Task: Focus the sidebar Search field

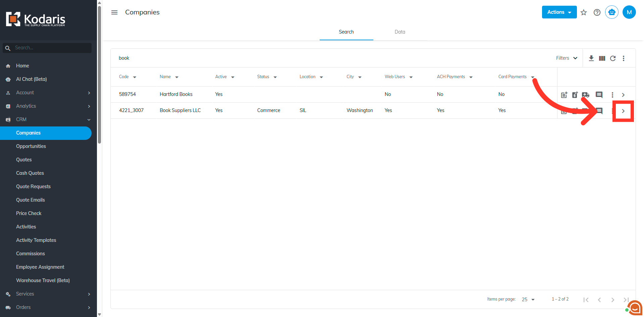Action: pos(47,48)
